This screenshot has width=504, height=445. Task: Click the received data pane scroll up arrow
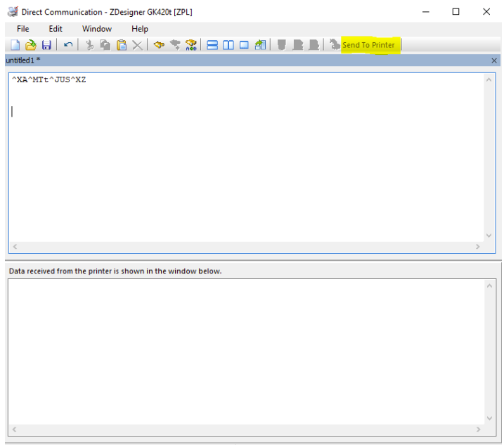[x=489, y=286]
